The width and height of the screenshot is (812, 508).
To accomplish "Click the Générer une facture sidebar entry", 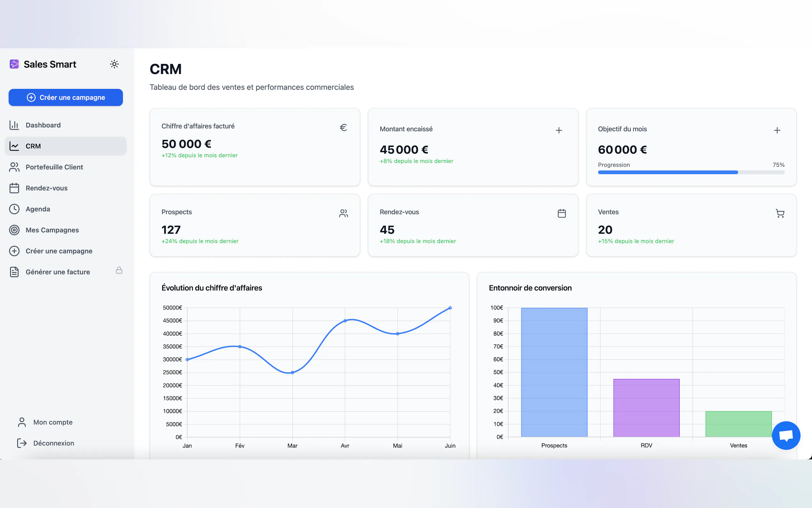I will 58,272.
